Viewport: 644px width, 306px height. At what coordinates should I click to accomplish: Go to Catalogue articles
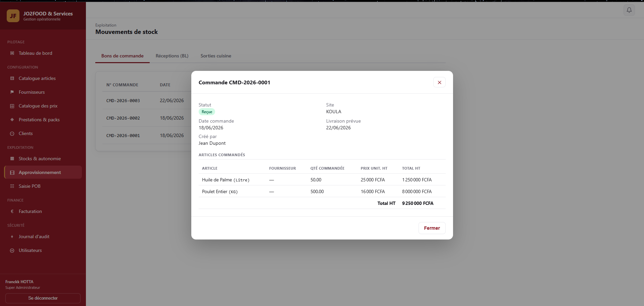pos(43,78)
